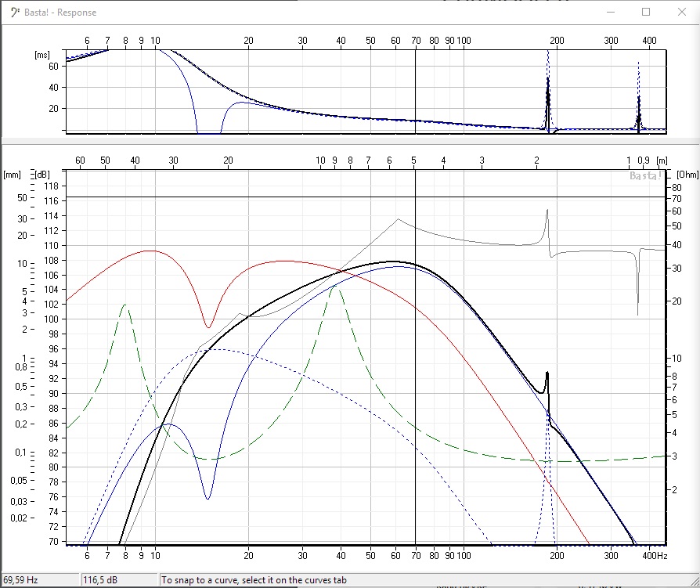Viewport: 700px width, 588px height.
Task: Close the Basta! Response window
Action: coord(681,12)
